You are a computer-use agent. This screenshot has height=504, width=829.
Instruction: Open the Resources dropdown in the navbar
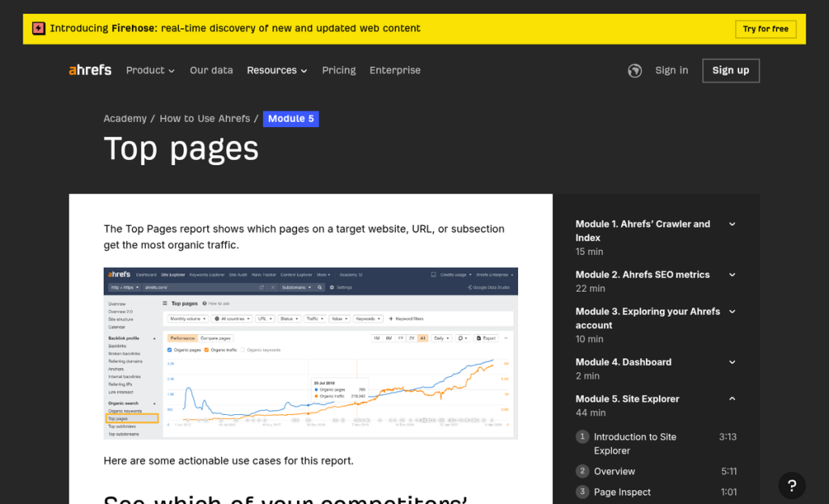pos(277,70)
